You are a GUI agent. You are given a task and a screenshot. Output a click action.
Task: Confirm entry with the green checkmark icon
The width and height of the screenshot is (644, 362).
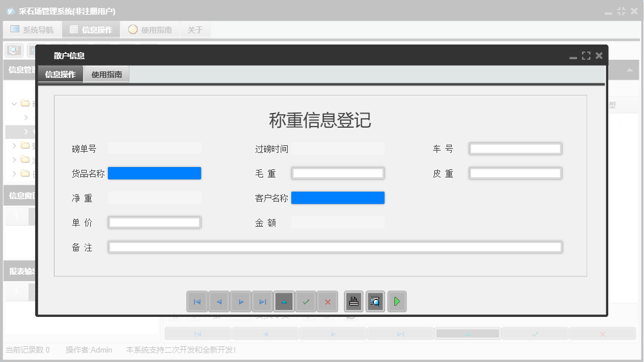click(x=306, y=301)
